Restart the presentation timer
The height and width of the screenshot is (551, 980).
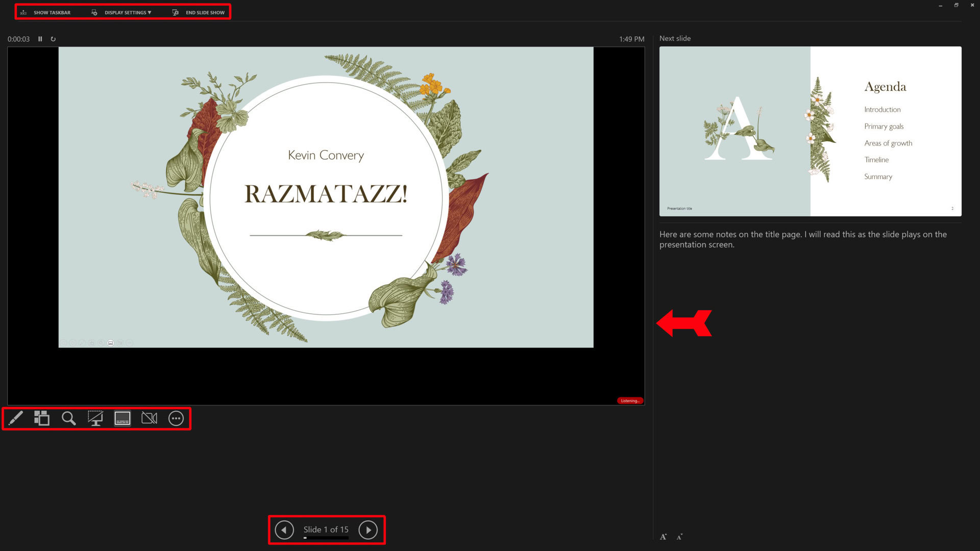click(53, 39)
